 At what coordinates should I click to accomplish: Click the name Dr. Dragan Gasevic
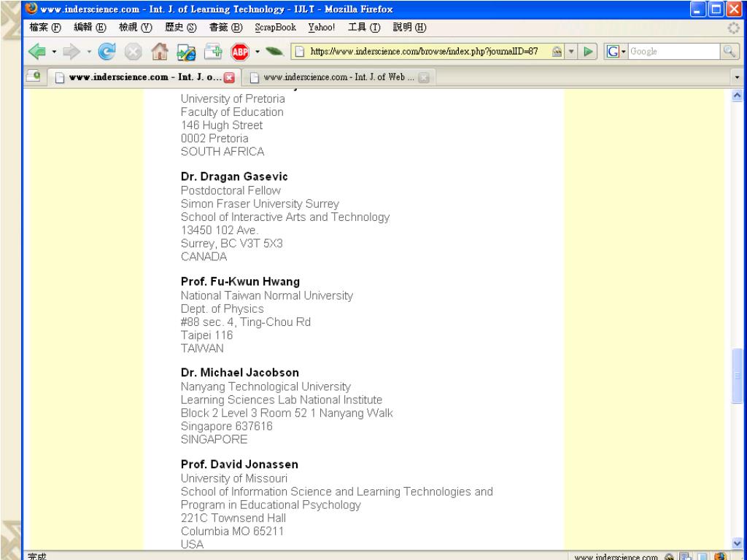coord(234,176)
